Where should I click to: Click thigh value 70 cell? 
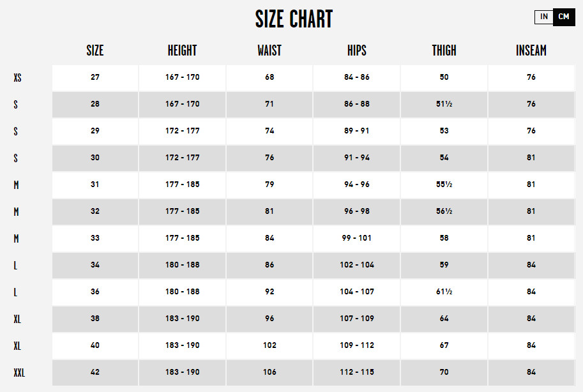pyautogui.click(x=444, y=373)
